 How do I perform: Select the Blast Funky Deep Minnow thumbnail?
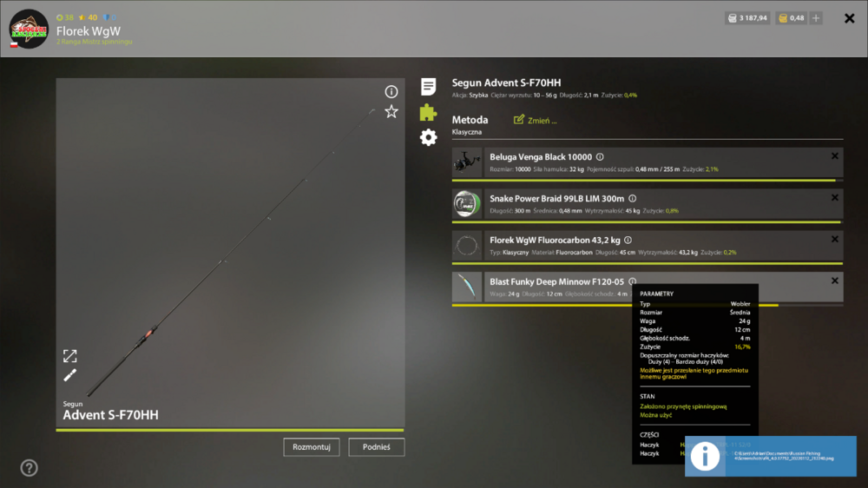coord(467,287)
